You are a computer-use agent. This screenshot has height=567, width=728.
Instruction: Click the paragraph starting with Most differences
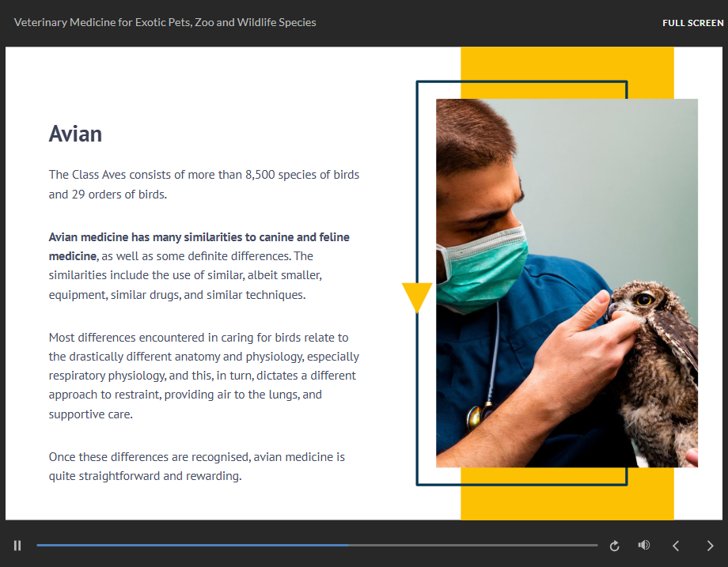coord(203,376)
